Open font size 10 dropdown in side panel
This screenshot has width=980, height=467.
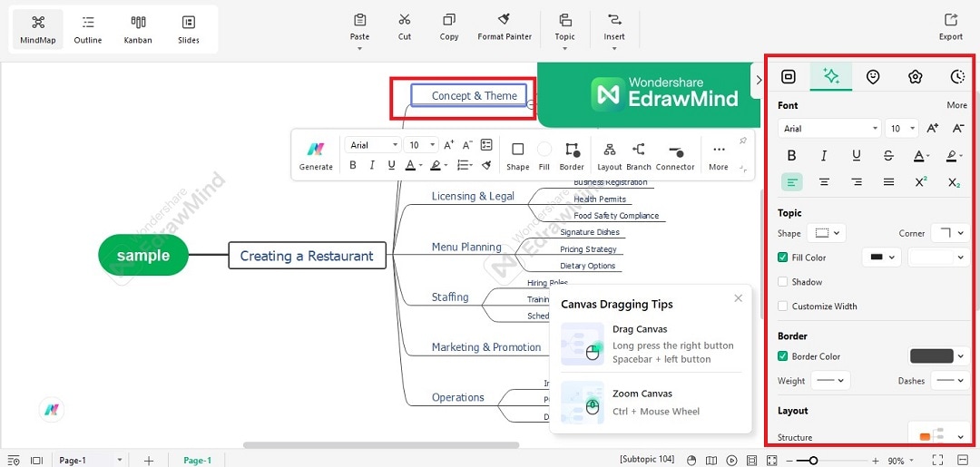point(902,129)
